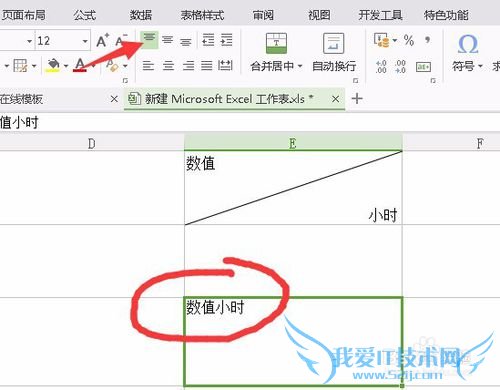Select the column E header
The height and width of the screenshot is (390, 500).
(x=293, y=143)
